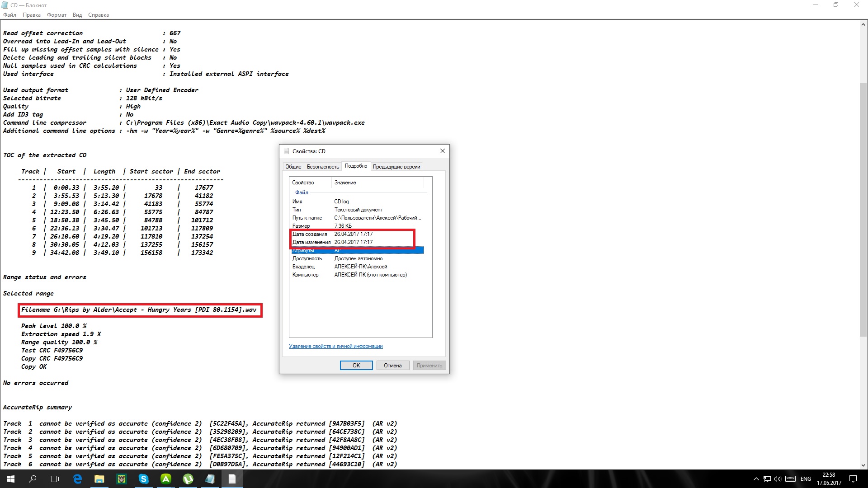Image resolution: width=868 pixels, height=488 pixels.
Task: Open the Action Center notifications icon
Action: click(853, 479)
